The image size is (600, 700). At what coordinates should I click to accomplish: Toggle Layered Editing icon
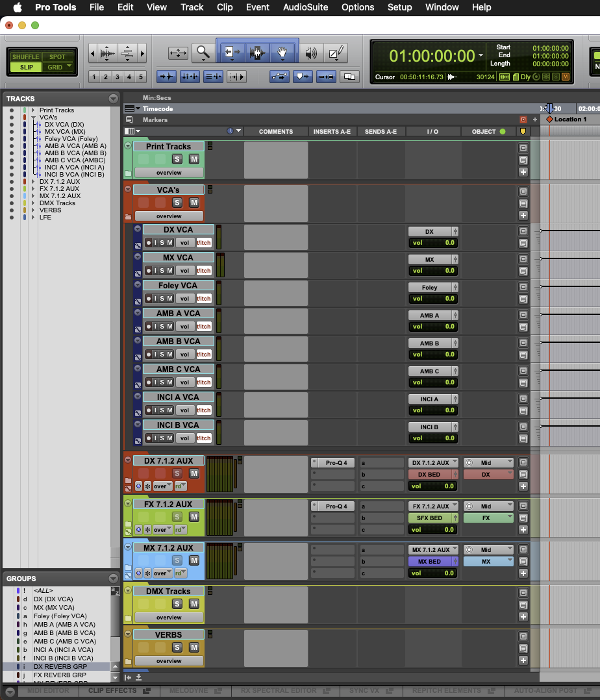[349, 77]
